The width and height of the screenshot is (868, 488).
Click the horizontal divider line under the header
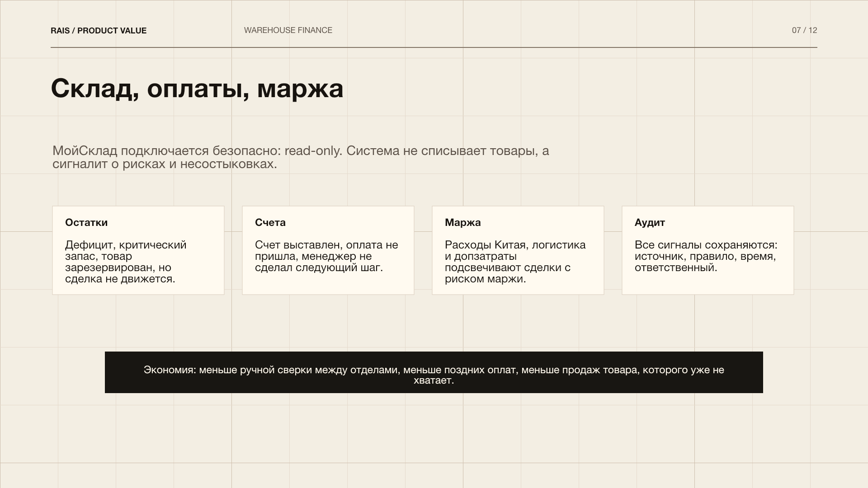[x=434, y=46]
